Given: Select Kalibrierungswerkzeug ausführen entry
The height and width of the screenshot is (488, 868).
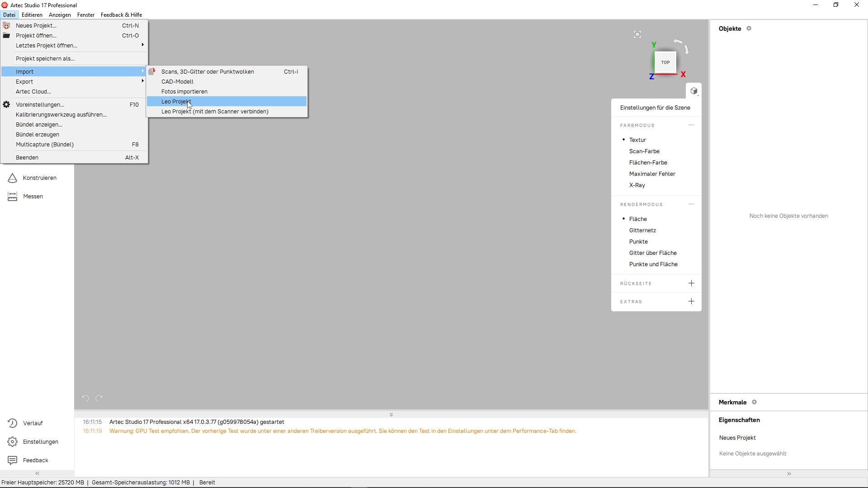Looking at the screenshot, I should pyautogui.click(x=75, y=115).
